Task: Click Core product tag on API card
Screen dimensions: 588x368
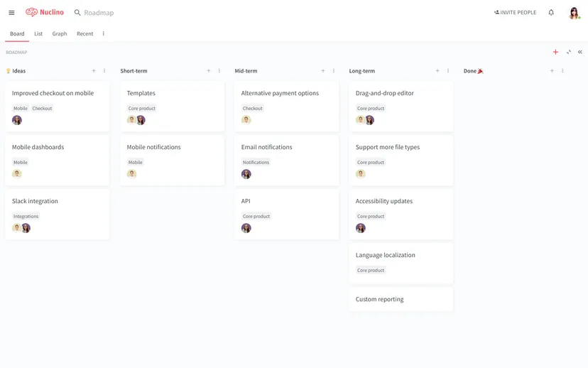Action: tap(256, 217)
